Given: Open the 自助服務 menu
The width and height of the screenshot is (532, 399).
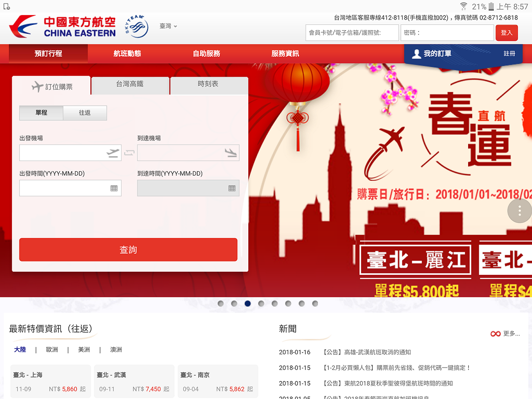Looking at the screenshot, I should 206,54.
